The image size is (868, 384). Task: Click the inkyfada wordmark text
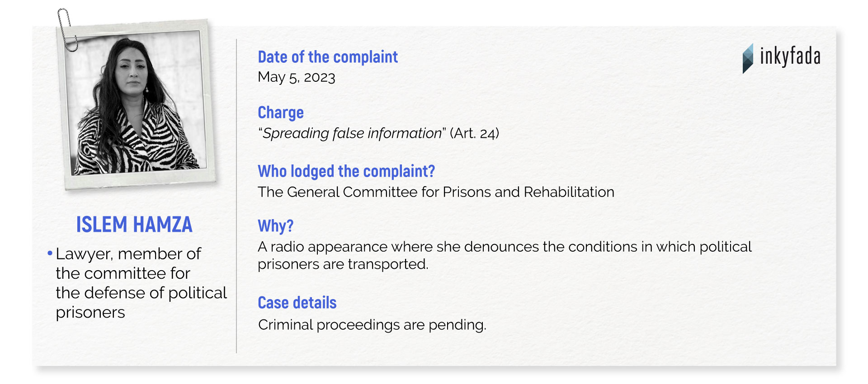tap(790, 56)
